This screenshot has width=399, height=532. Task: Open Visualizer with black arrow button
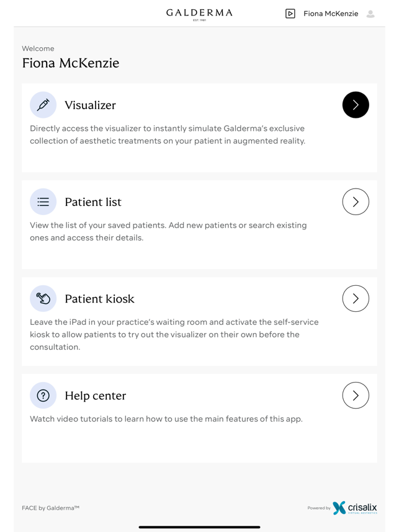(x=356, y=105)
